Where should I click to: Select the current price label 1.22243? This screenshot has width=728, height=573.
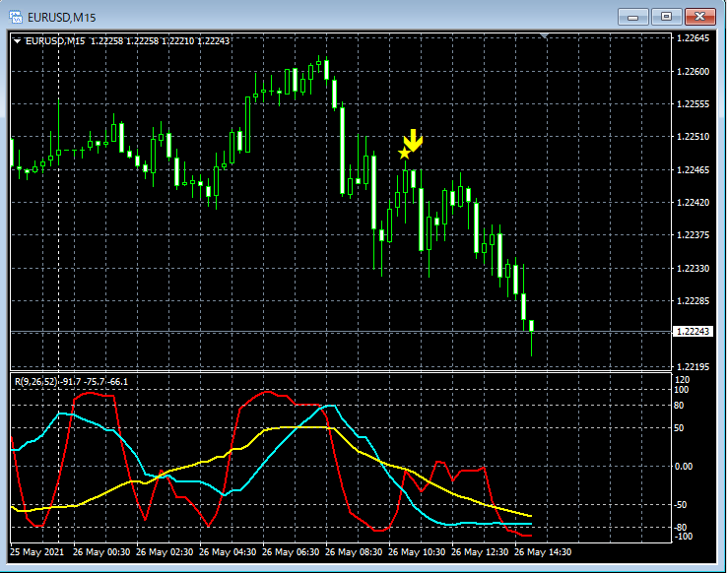693,332
